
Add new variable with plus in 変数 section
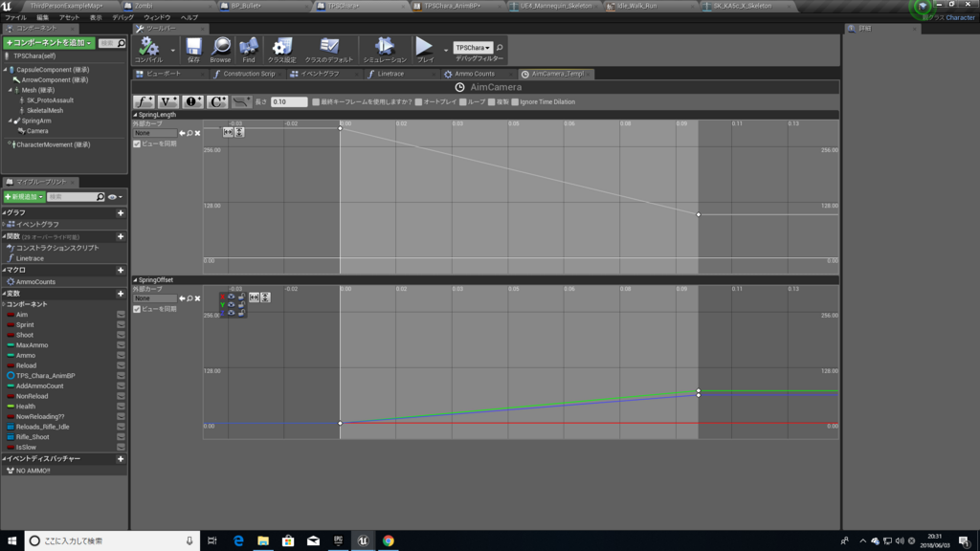(121, 294)
